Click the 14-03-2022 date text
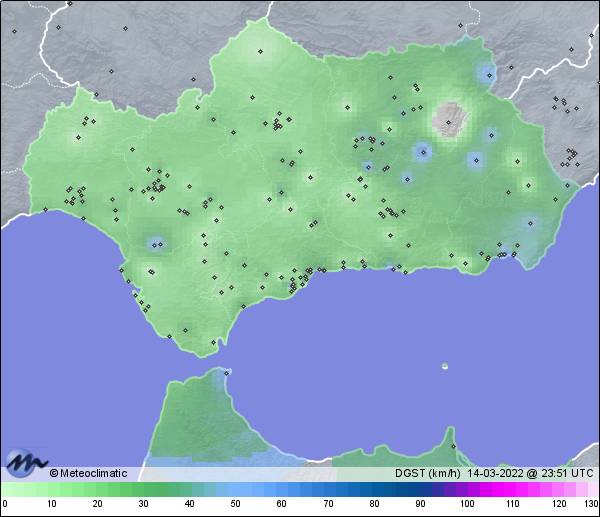600x517 pixels. tap(495, 473)
